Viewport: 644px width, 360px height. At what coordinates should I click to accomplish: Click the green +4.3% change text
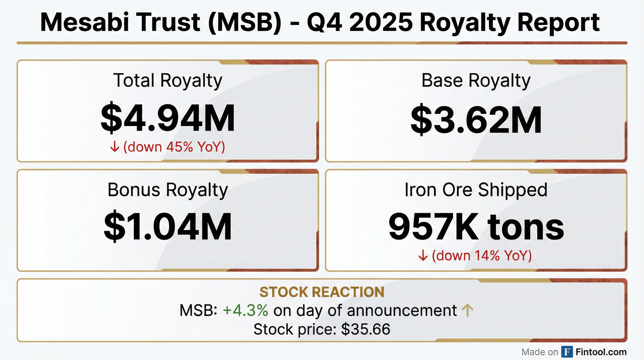click(x=245, y=311)
